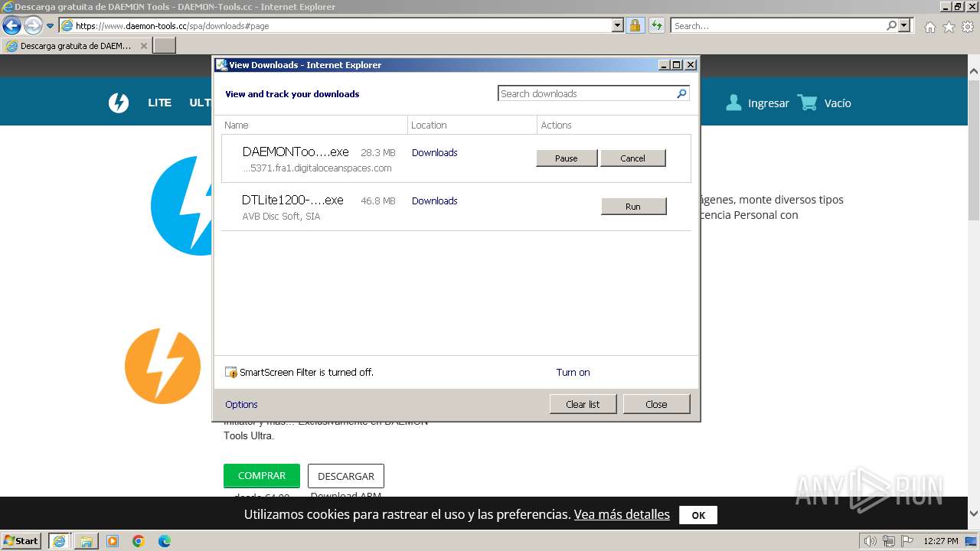Click the Actions column header
This screenshot has height=551, width=980.
pos(614,125)
